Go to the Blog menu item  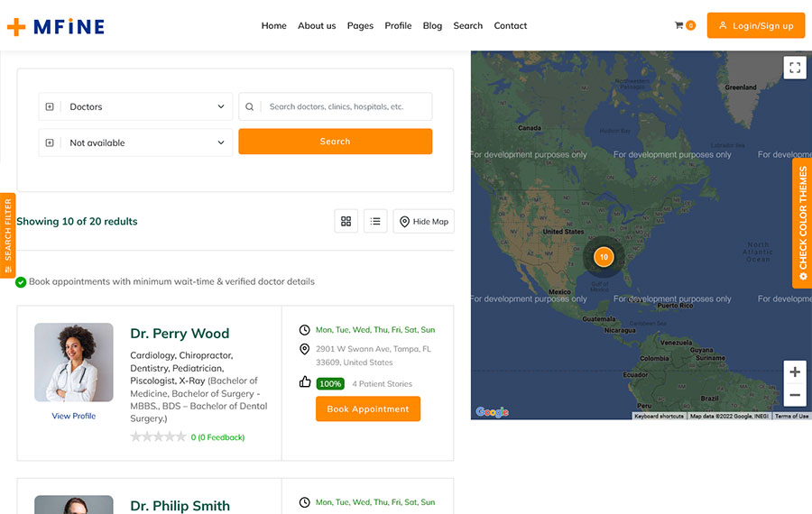[432, 25]
